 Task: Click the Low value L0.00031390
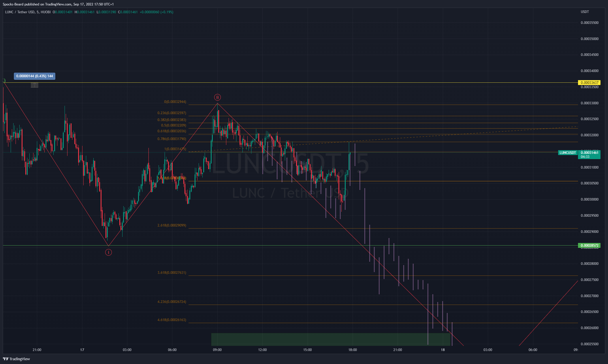pyautogui.click(x=106, y=12)
